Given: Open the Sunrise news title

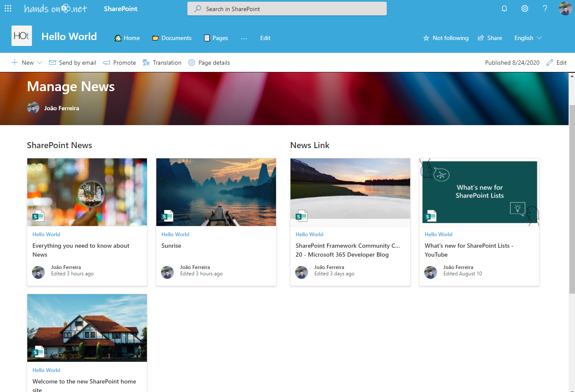Looking at the screenshot, I should (171, 246).
